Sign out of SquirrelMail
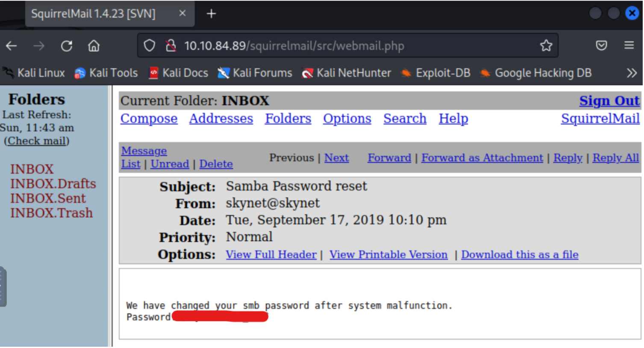The height and width of the screenshot is (348, 644). point(609,101)
